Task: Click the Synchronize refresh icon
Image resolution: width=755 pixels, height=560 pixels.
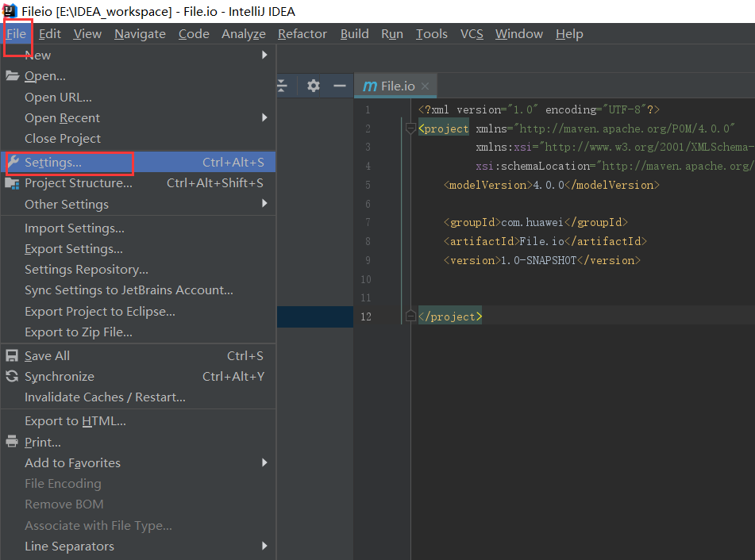Action: [12, 376]
